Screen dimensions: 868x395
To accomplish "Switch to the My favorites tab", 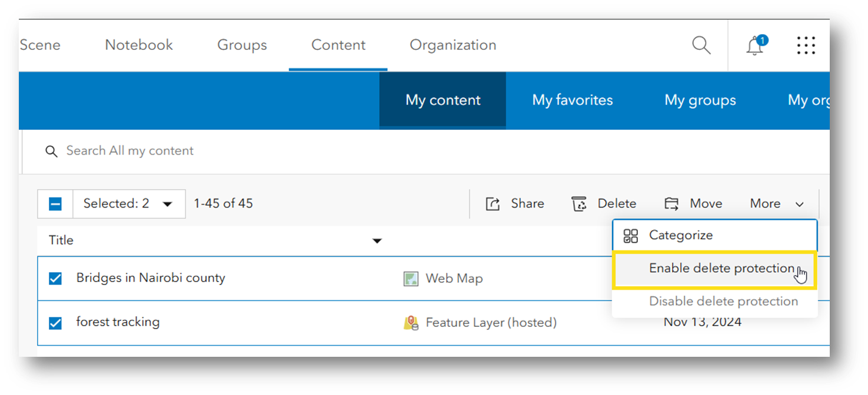I will coord(572,100).
